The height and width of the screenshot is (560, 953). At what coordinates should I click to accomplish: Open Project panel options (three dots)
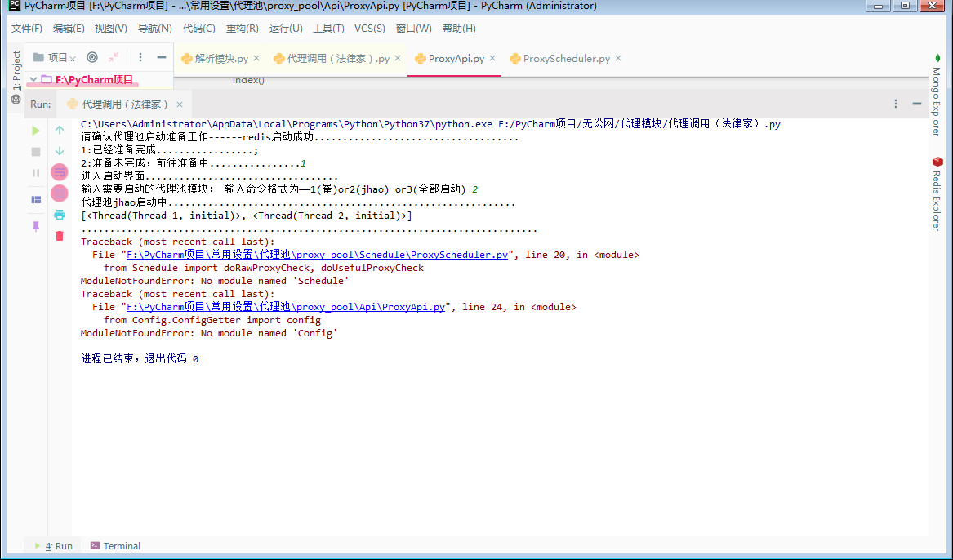pos(140,57)
